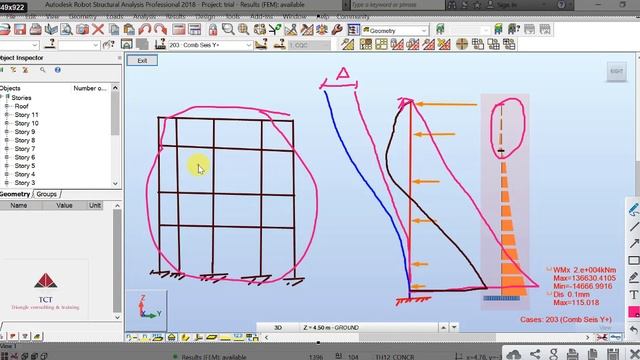640x360 pixels.
Task: Click the padlock icon in the toolbar
Action: (x=213, y=29)
